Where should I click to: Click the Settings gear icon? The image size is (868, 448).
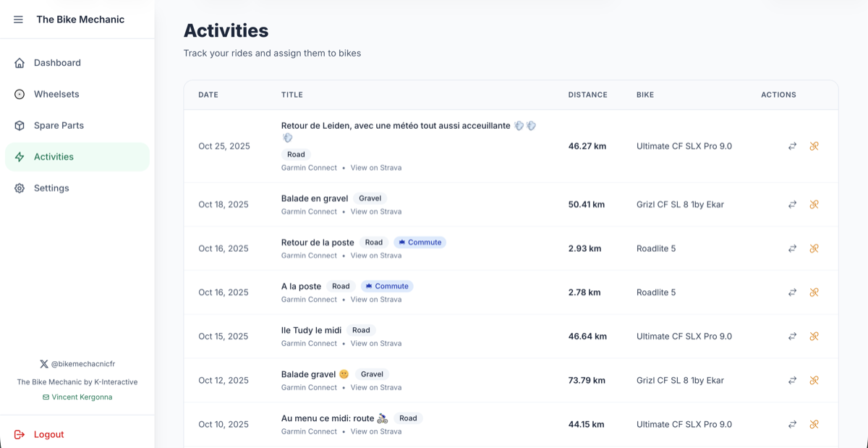tap(18, 188)
